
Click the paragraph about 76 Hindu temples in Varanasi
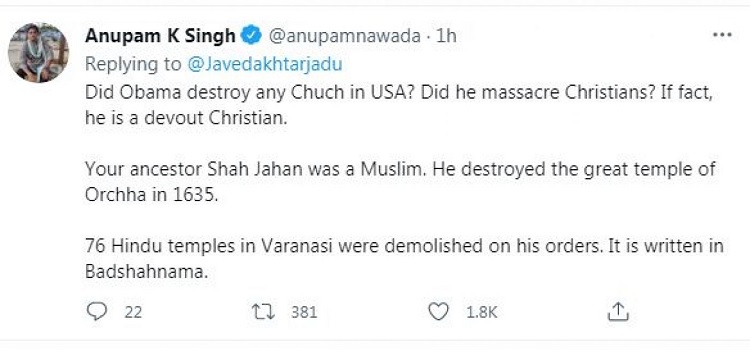[x=404, y=259]
